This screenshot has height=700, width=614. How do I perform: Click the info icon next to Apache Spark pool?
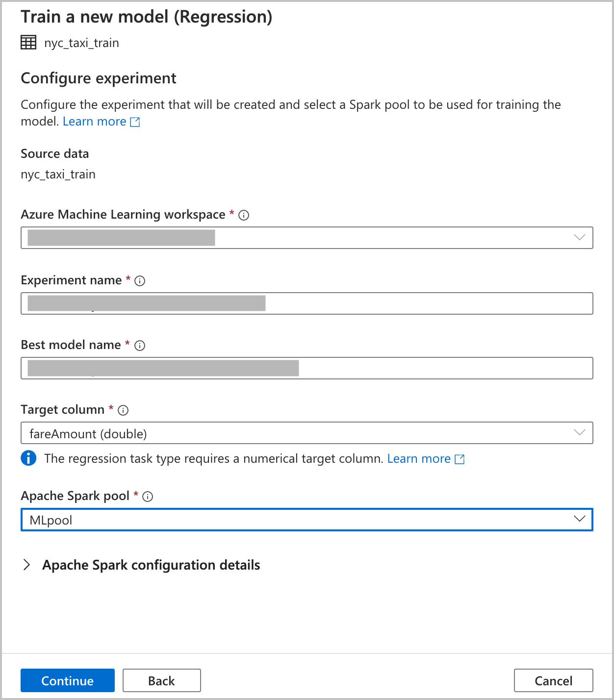click(x=148, y=496)
